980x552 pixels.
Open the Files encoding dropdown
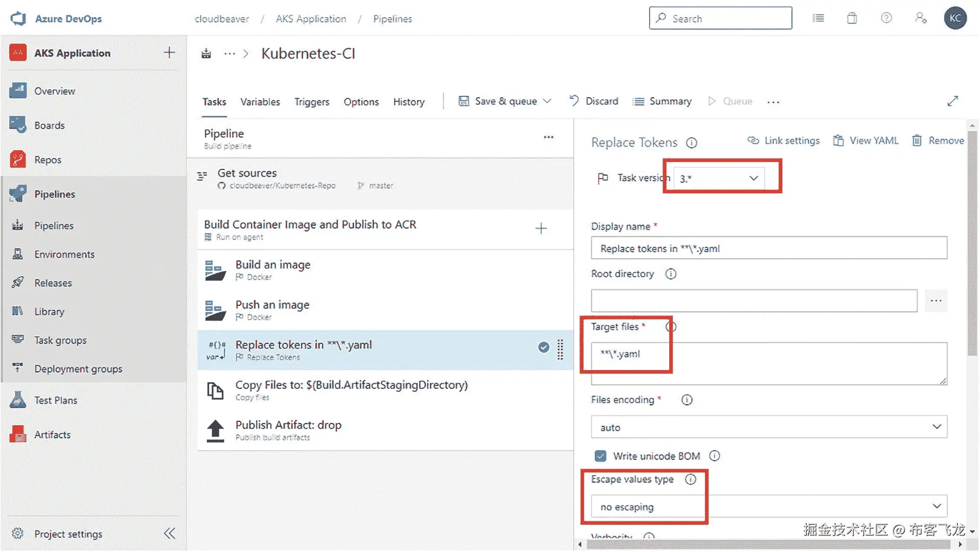pos(769,427)
